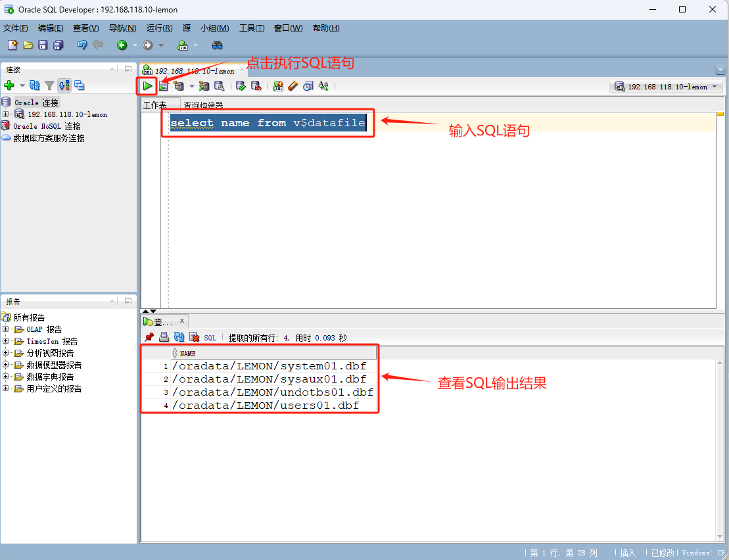729x560 pixels.
Task: Click the SQL link in result toolbar
Action: coord(210,338)
